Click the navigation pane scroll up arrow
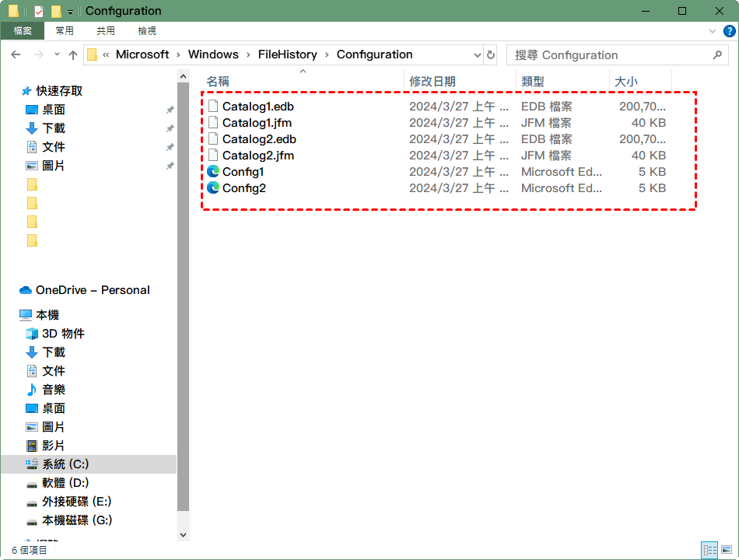The image size is (739, 560). tap(184, 76)
